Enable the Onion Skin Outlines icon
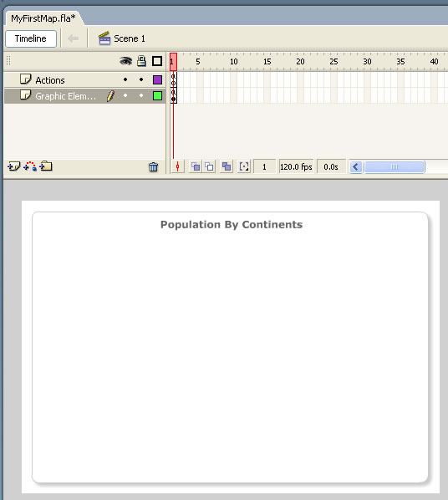Viewport: 448px width, 500px height. pyautogui.click(x=209, y=166)
